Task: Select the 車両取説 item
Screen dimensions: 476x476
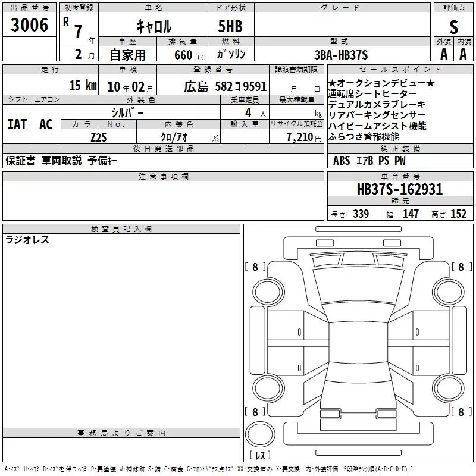Action: pyautogui.click(x=62, y=161)
